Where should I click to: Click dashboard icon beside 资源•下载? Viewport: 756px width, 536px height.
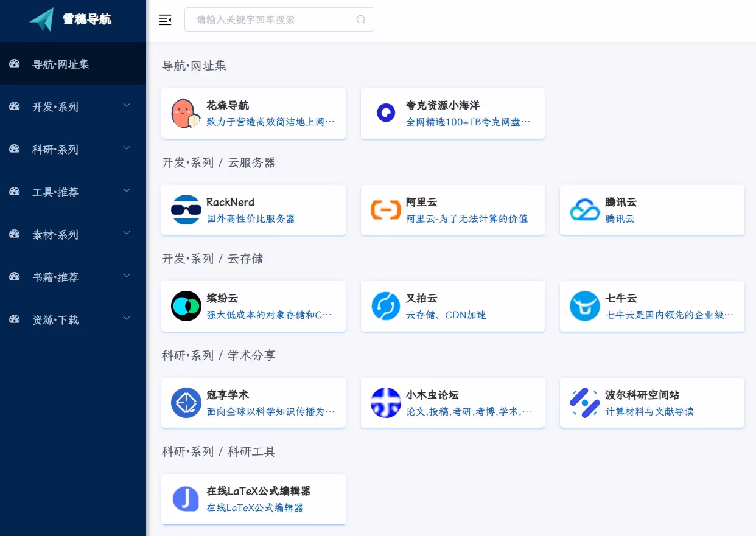point(15,319)
